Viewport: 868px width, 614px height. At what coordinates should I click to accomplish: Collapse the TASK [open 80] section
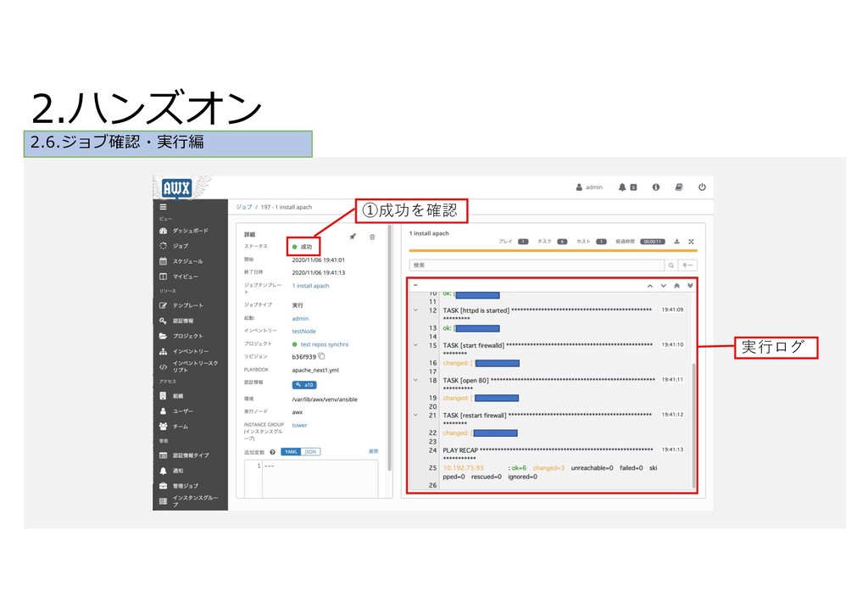(415, 380)
